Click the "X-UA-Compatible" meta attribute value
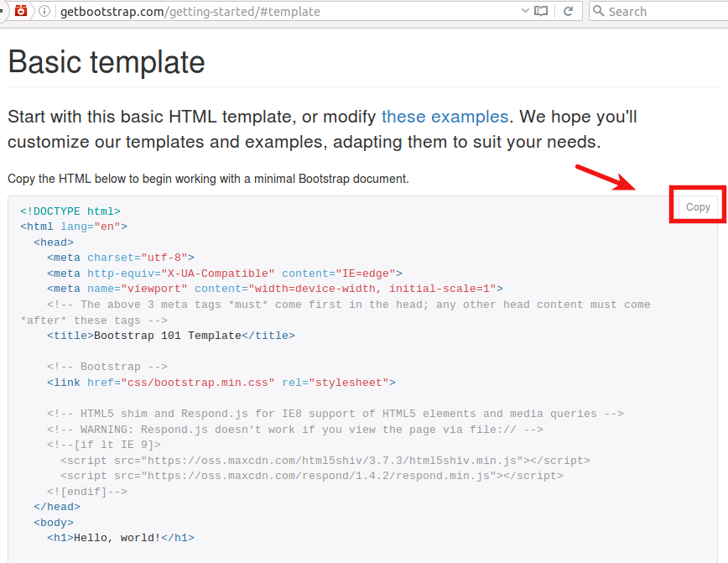The width and height of the screenshot is (728, 563). [218, 274]
